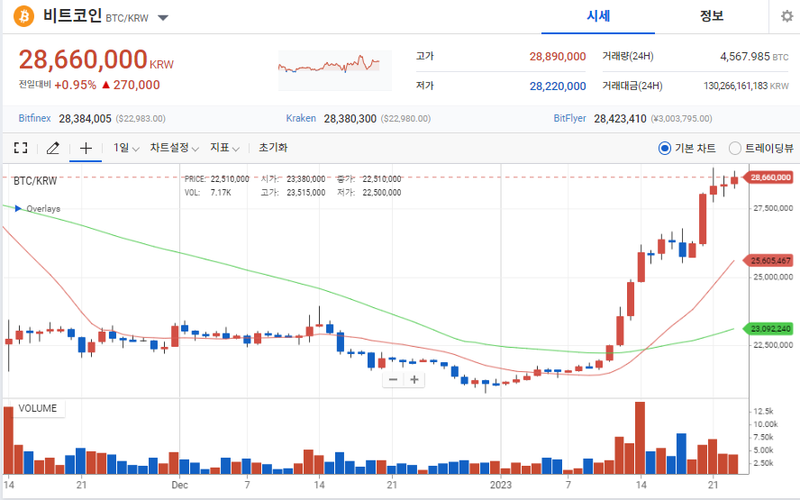Screen dimensions: 800x500
Task: Click the mini price sparkline chart
Action: (x=328, y=66)
